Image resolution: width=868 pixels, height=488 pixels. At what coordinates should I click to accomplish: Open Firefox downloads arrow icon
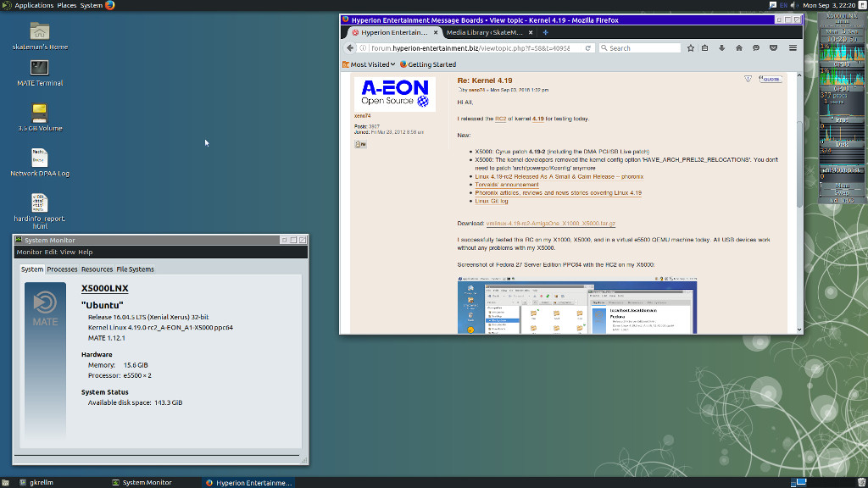[722, 48]
